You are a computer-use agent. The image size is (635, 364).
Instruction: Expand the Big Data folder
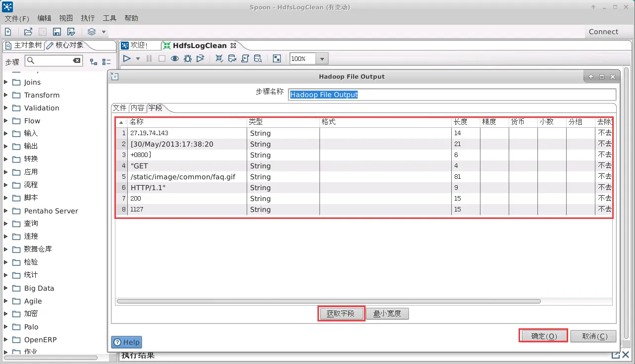[6, 288]
